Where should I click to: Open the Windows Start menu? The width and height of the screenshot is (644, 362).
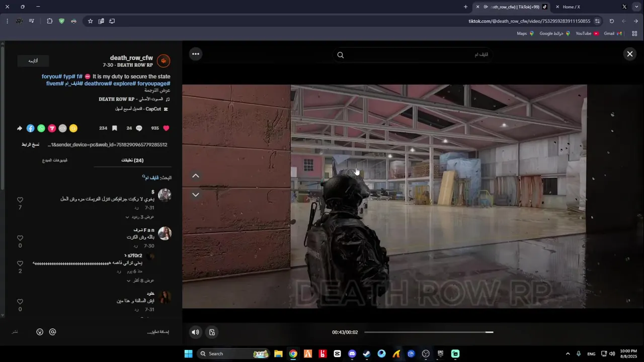[188, 353]
